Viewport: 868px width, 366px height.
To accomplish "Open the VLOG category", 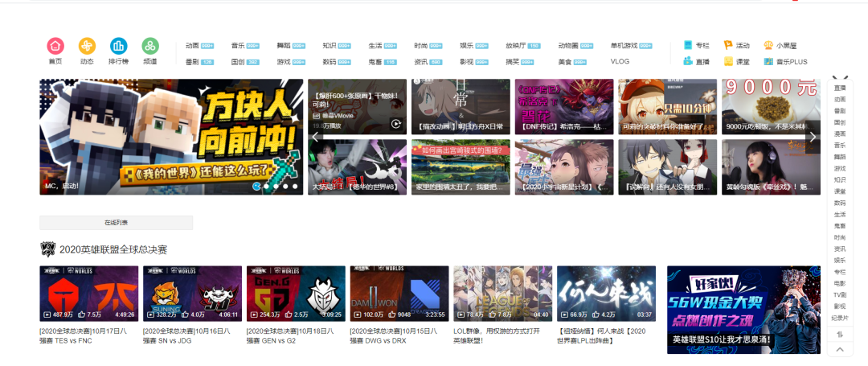I will pos(620,61).
